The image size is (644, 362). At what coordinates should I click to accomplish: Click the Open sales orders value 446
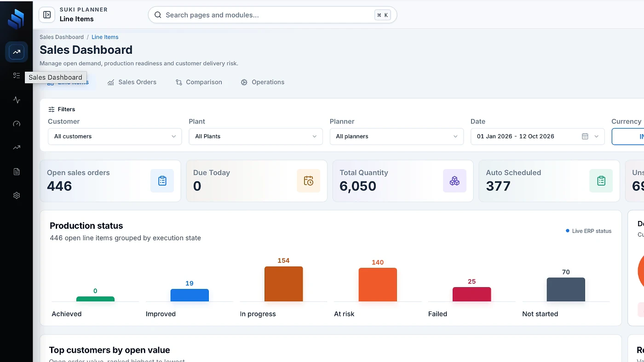pyautogui.click(x=59, y=186)
